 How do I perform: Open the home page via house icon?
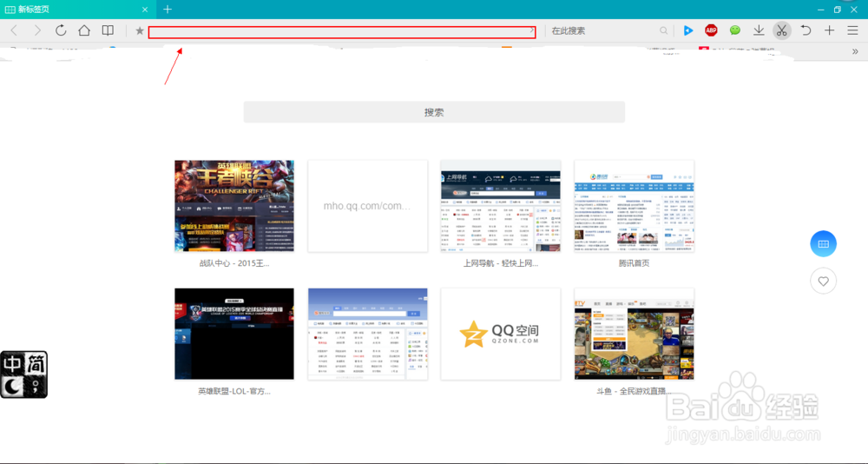tap(84, 30)
